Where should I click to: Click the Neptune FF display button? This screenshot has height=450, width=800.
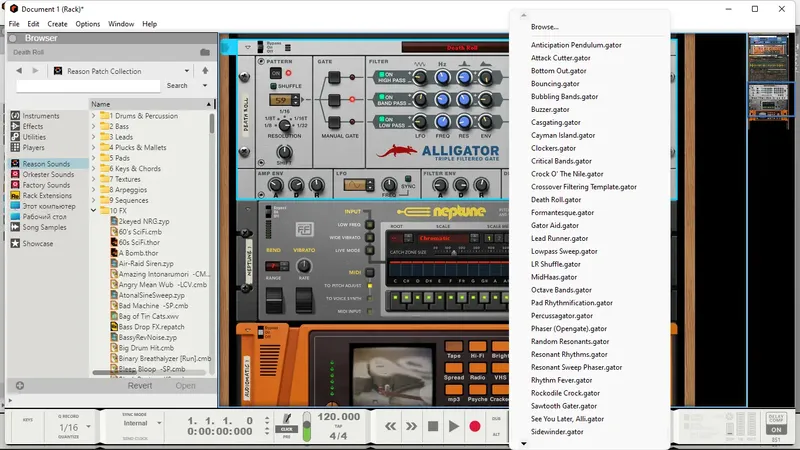(304, 230)
